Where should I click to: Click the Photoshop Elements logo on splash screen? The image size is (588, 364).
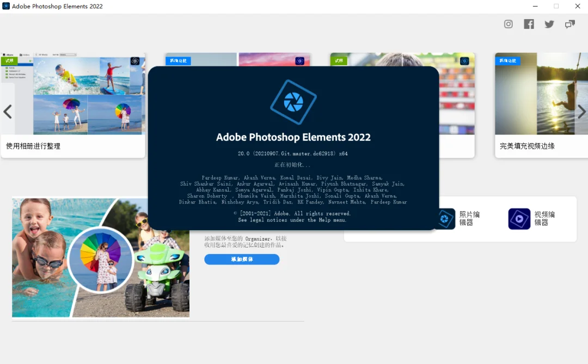click(x=293, y=102)
